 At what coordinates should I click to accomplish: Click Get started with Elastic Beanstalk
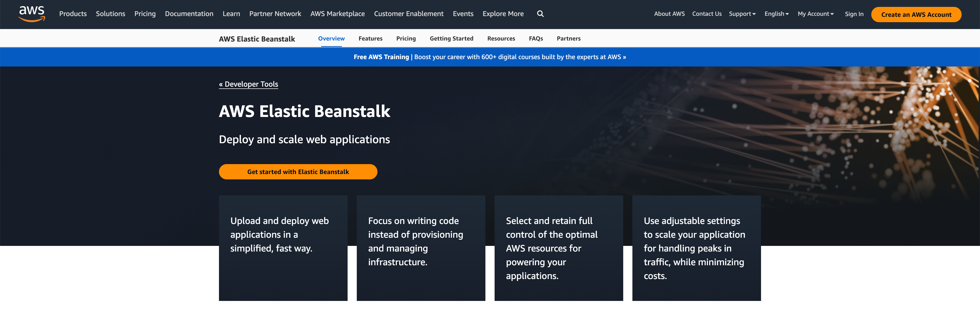pos(298,172)
